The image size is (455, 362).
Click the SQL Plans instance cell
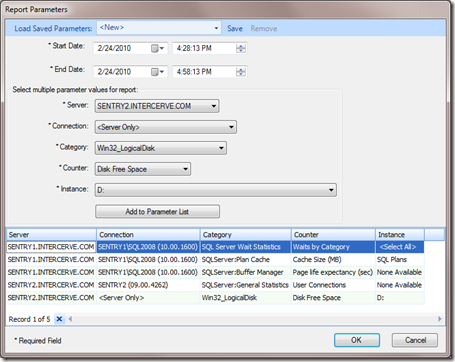[x=400, y=260]
